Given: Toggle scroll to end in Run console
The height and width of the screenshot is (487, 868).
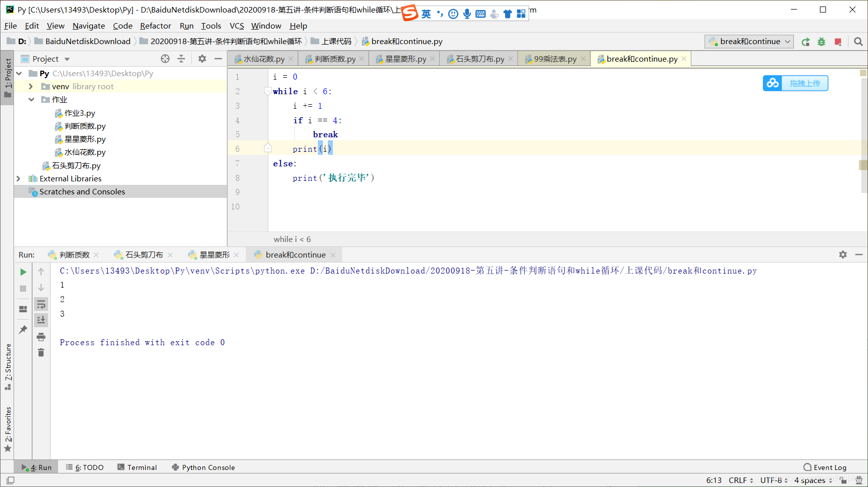Looking at the screenshot, I should [x=41, y=320].
